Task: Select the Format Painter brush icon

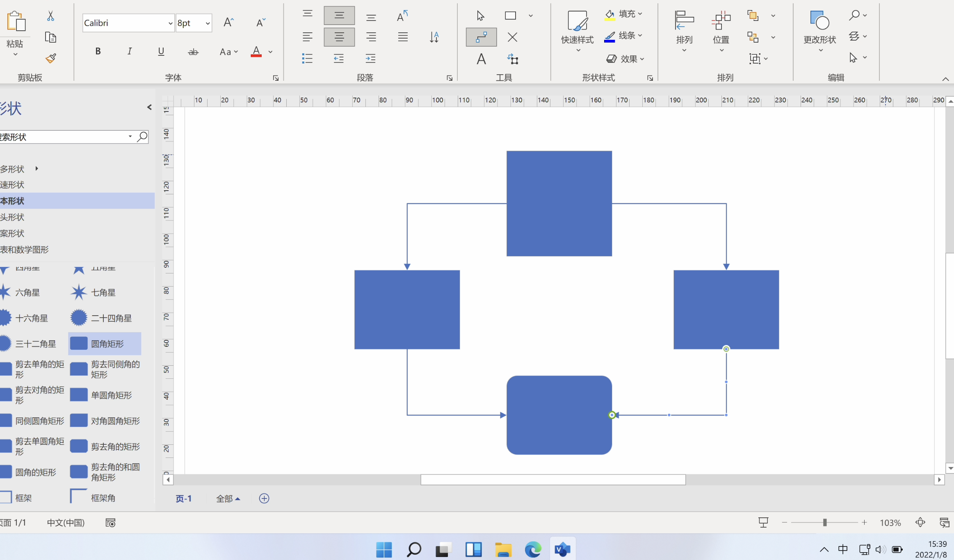Action: pos(50,58)
